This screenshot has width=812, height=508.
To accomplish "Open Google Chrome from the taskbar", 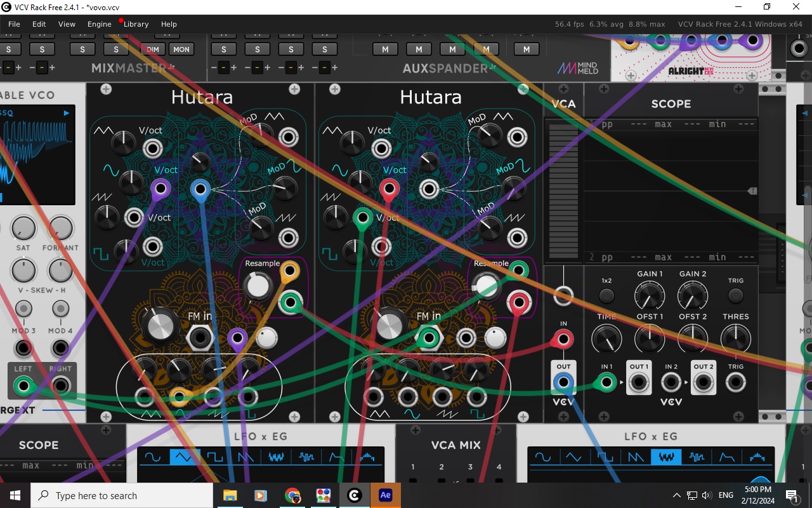I will pyautogui.click(x=292, y=495).
